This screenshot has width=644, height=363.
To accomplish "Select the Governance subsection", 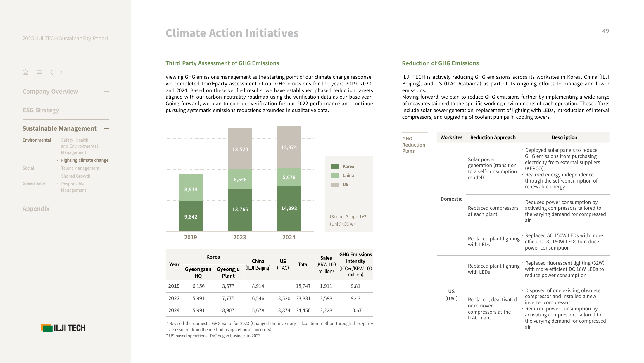I will pos(34,183).
